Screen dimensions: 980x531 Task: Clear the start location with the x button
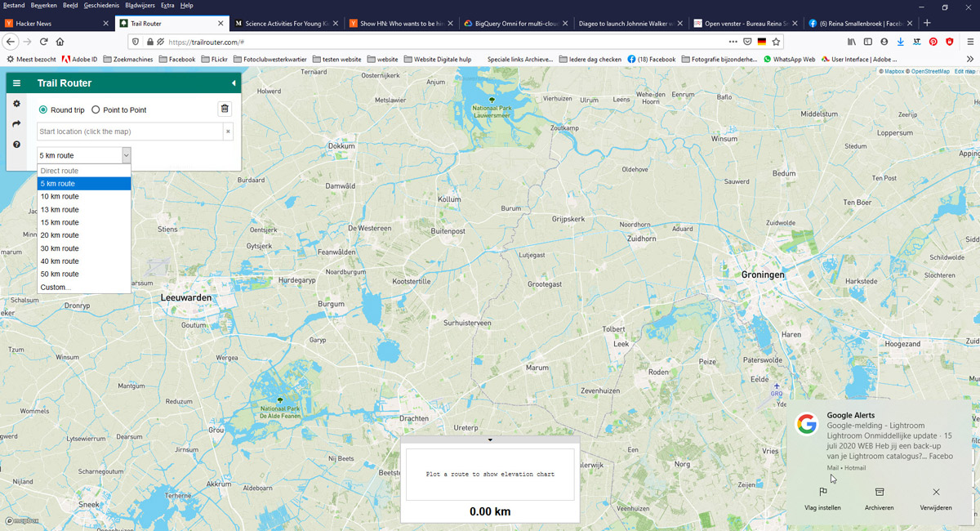pyautogui.click(x=228, y=132)
